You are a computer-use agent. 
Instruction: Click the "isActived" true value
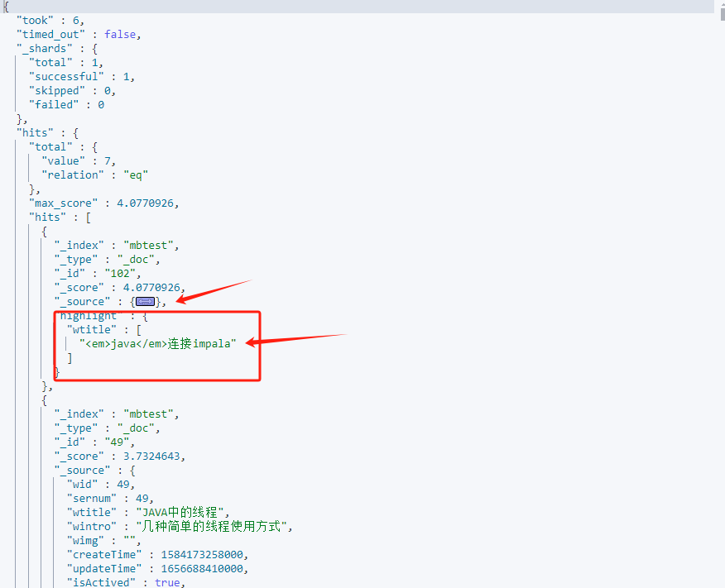pos(167,582)
